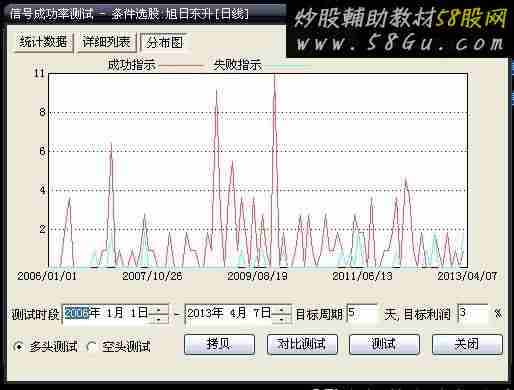Image resolution: width=514 pixels, height=390 pixels.
Task: Focus the 目标利润 percentage field
Action: [473, 314]
